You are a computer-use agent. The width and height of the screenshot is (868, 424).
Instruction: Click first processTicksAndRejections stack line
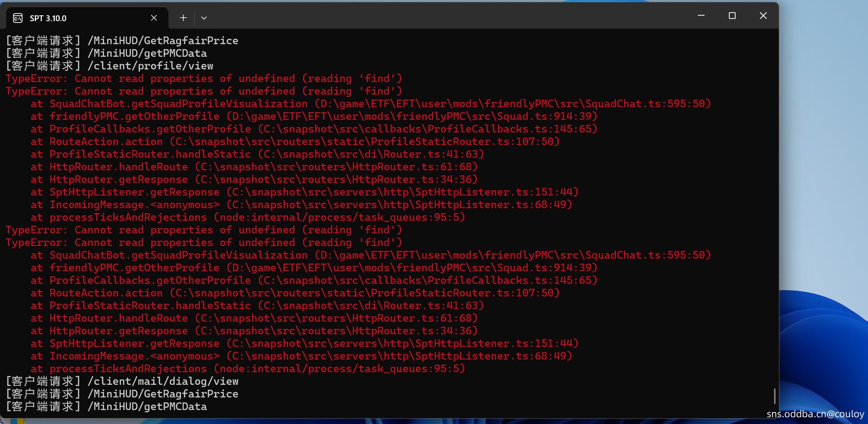(248, 217)
